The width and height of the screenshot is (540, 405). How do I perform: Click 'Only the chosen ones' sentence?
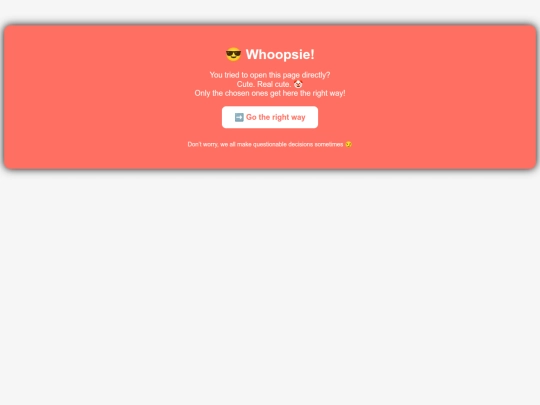[270, 93]
